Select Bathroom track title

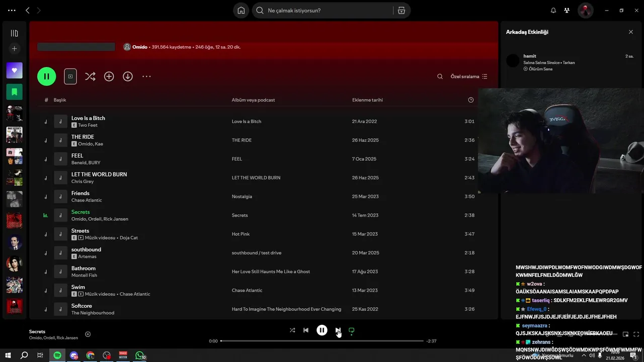click(x=84, y=268)
